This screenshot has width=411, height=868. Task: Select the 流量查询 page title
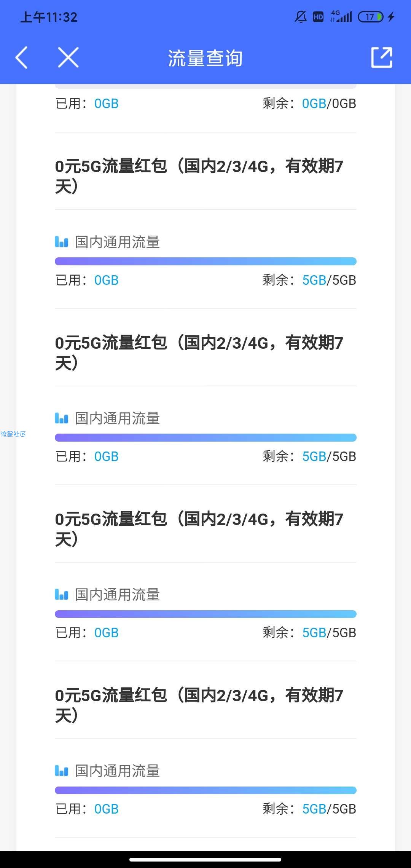pyautogui.click(x=205, y=58)
